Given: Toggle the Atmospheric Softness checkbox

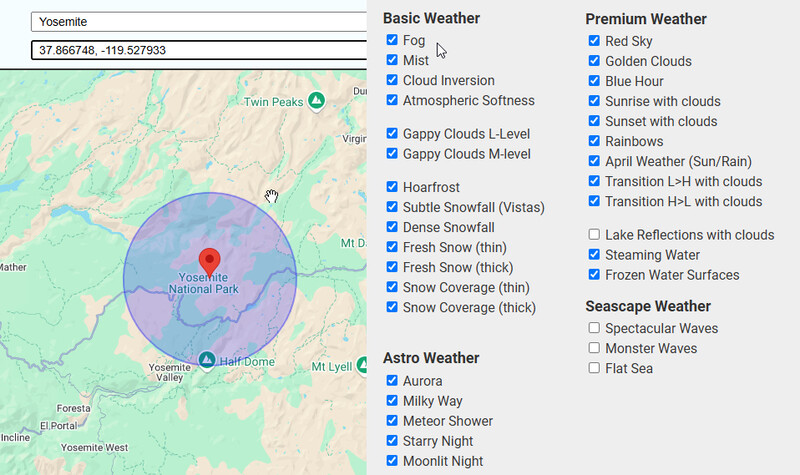Looking at the screenshot, I should click(x=392, y=100).
